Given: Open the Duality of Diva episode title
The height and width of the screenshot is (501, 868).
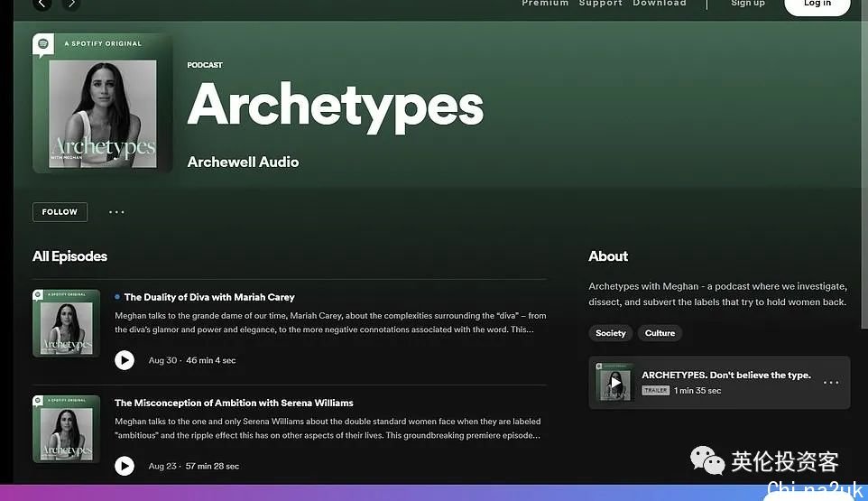Looking at the screenshot, I should [209, 297].
